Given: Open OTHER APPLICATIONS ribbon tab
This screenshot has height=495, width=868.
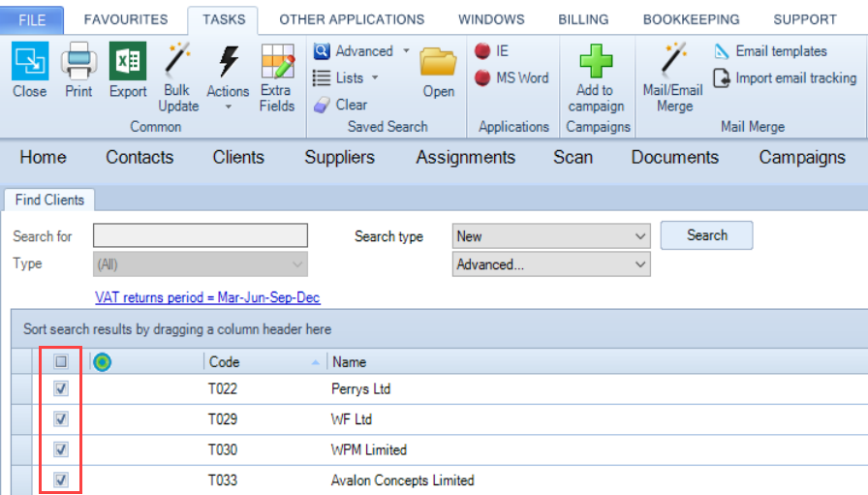Looking at the screenshot, I should [x=352, y=20].
